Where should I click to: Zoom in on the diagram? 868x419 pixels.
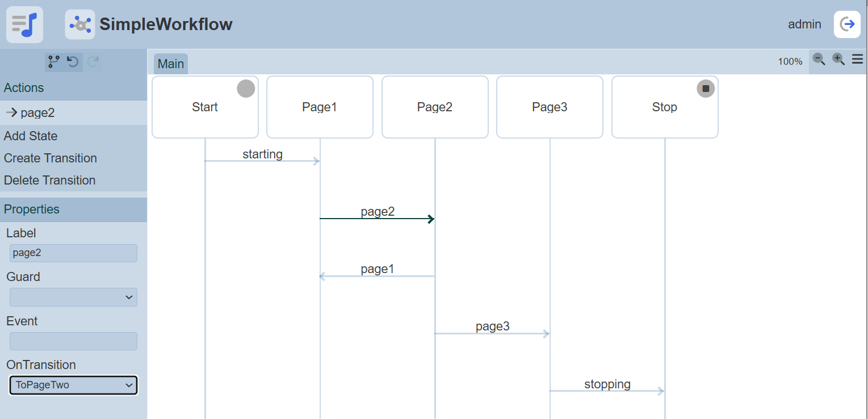[x=838, y=59]
